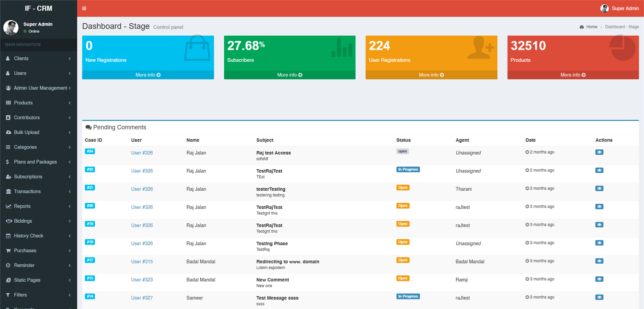Click More info on Products card

point(573,75)
